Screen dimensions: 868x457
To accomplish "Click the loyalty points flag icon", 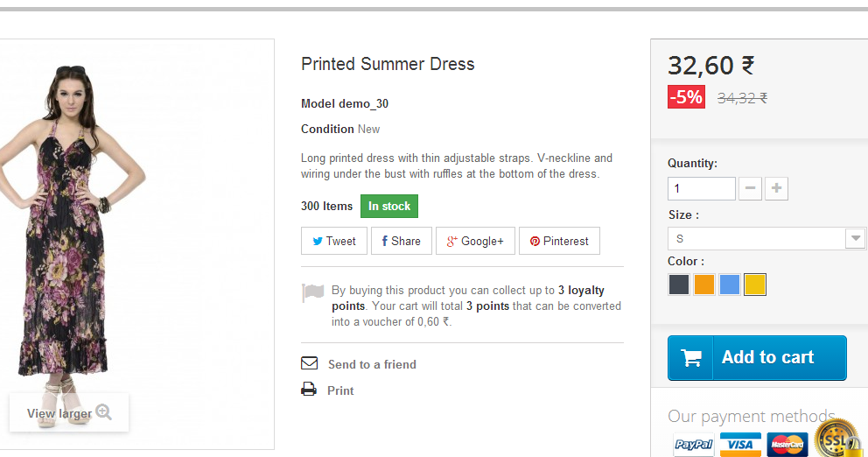I will [312, 293].
